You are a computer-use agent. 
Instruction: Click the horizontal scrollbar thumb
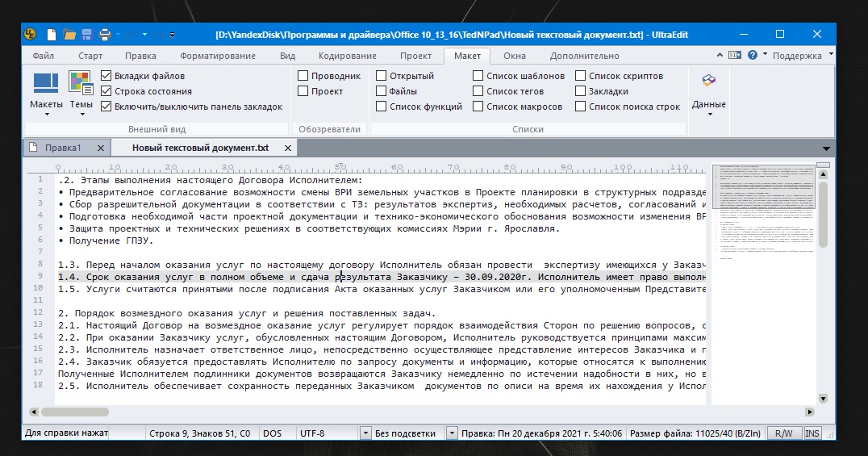(x=75, y=412)
